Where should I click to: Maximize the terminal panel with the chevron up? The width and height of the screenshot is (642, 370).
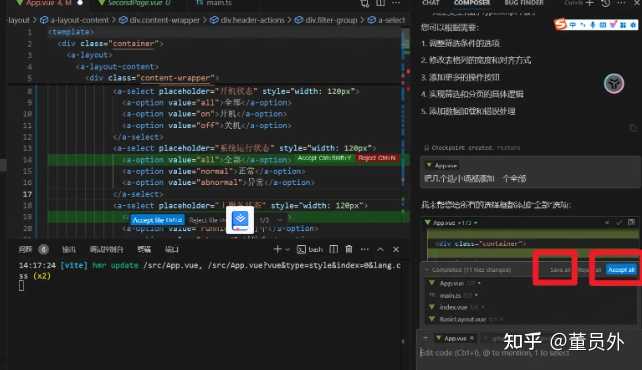click(380, 249)
